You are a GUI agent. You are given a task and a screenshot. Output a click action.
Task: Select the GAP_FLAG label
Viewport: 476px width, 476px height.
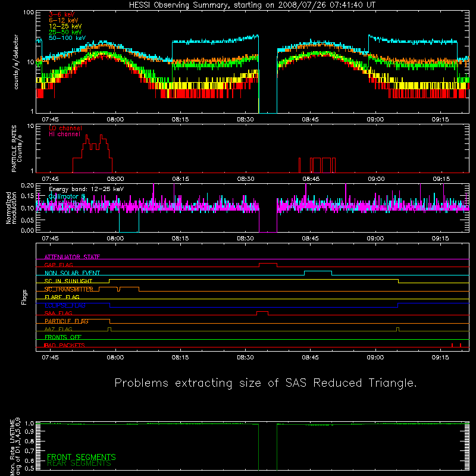coord(58,265)
